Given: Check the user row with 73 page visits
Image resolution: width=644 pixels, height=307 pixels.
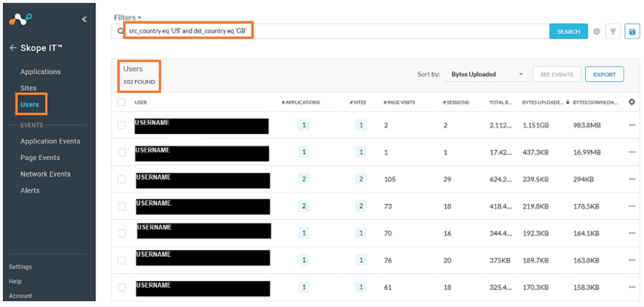Looking at the screenshot, I should point(122,206).
